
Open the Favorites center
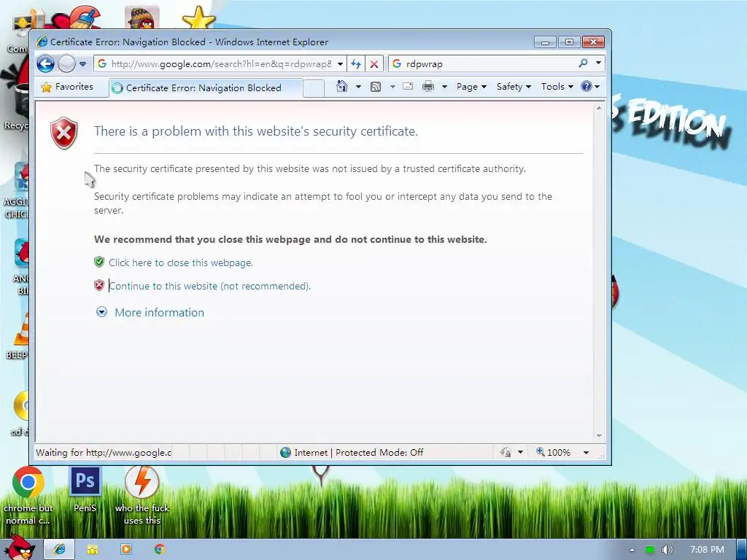tap(67, 87)
